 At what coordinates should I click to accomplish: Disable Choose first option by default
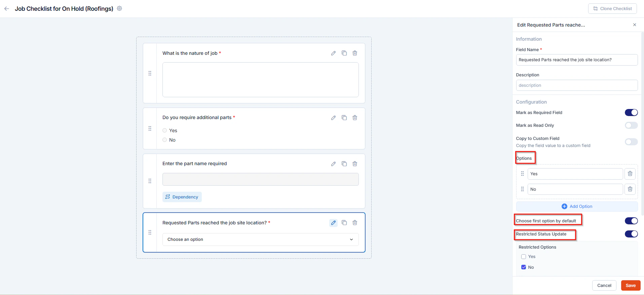(x=631, y=221)
